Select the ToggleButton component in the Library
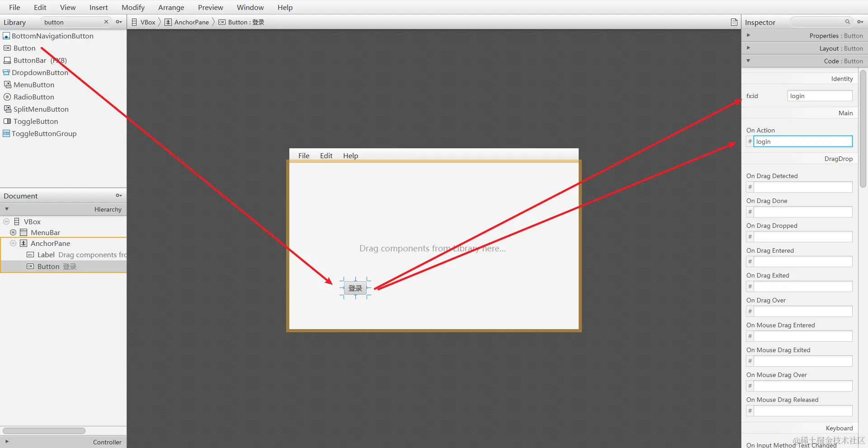Screen dimensions: 868x448 pyautogui.click(x=35, y=121)
